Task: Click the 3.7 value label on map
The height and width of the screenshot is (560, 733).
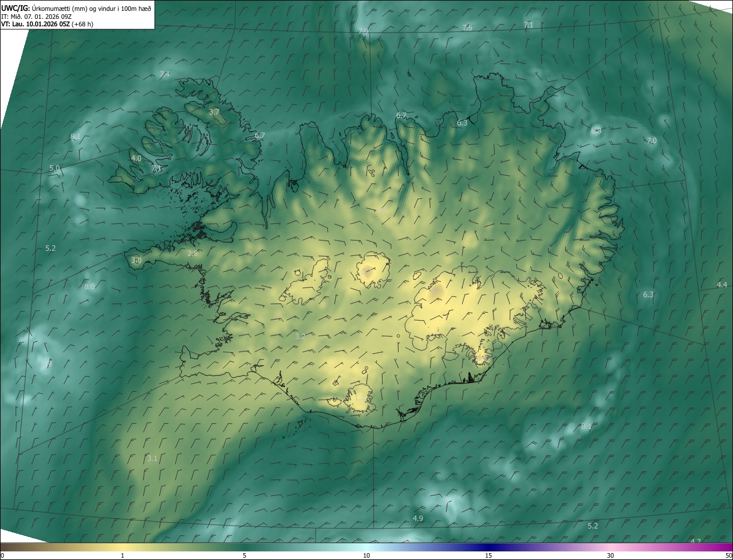Action: [x=214, y=112]
